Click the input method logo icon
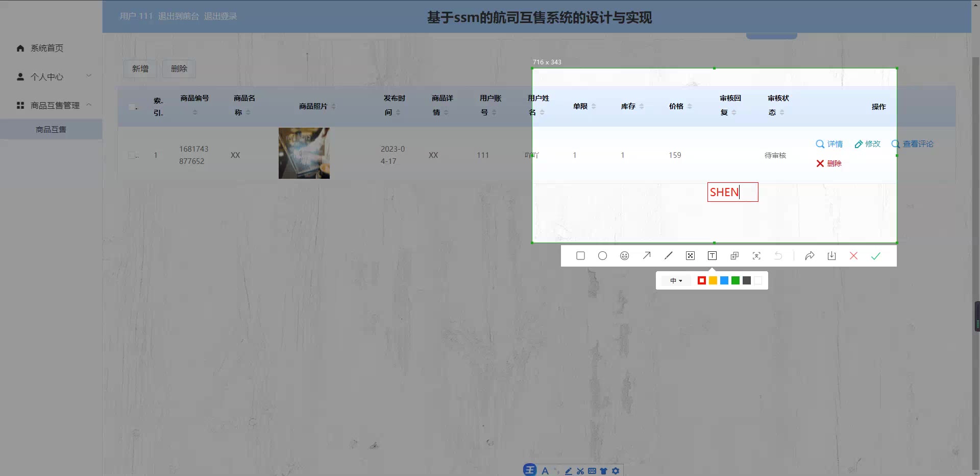The width and height of the screenshot is (980, 476). (530, 470)
